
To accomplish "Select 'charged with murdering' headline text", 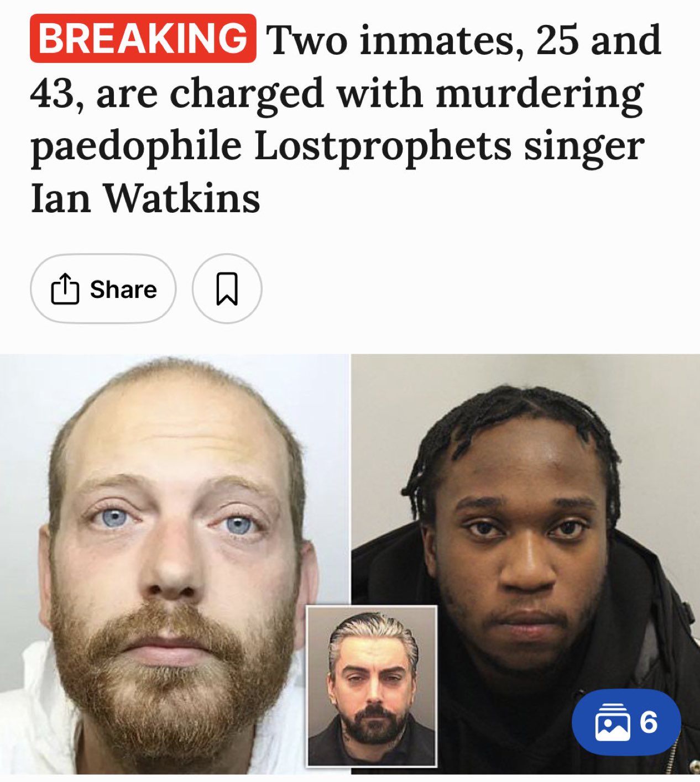I will pos(406,93).
